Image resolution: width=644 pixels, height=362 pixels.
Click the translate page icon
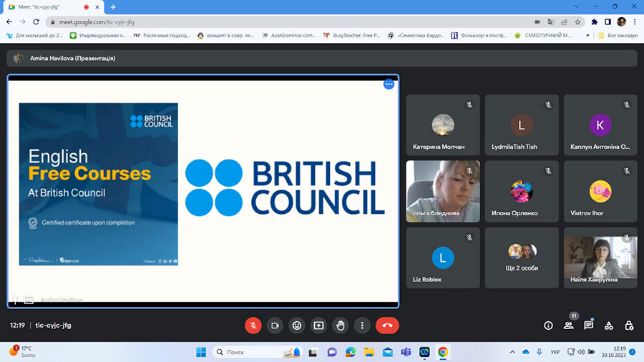551,21
